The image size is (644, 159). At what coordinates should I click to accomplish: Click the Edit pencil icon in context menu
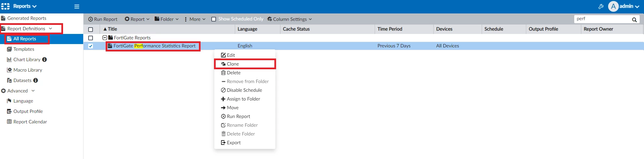223,55
